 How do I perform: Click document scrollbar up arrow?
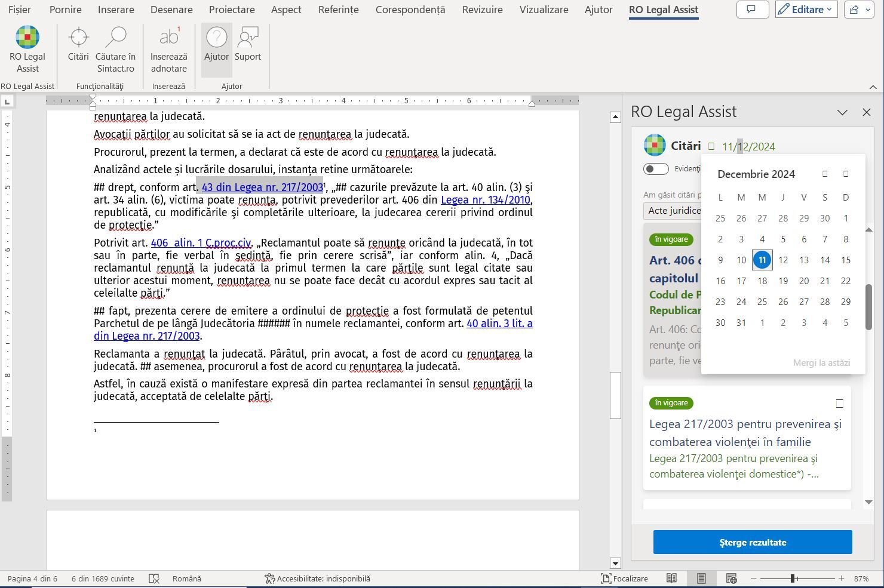615,117
